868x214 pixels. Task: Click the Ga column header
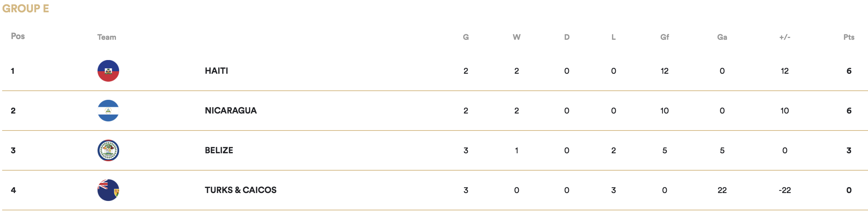click(722, 37)
